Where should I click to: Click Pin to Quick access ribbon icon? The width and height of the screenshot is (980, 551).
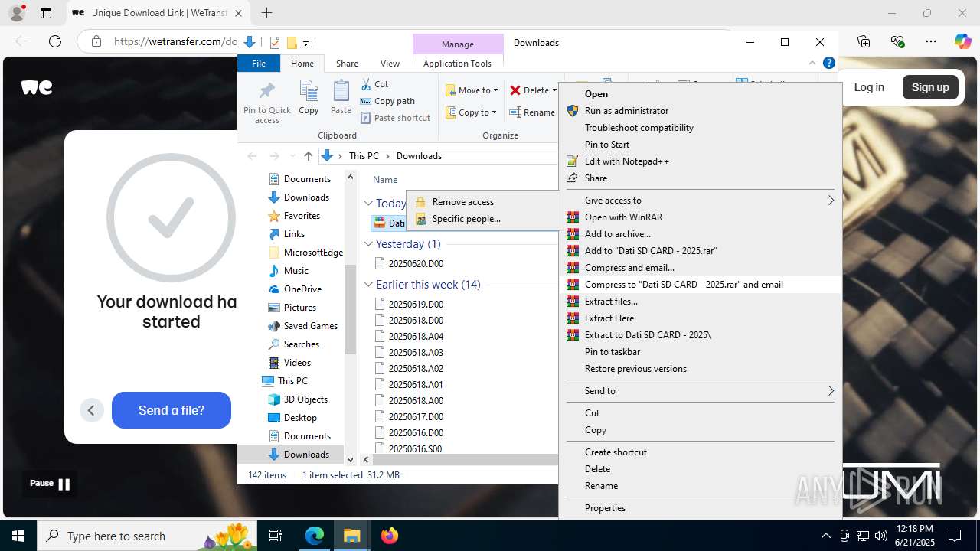pyautogui.click(x=266, y=102)
